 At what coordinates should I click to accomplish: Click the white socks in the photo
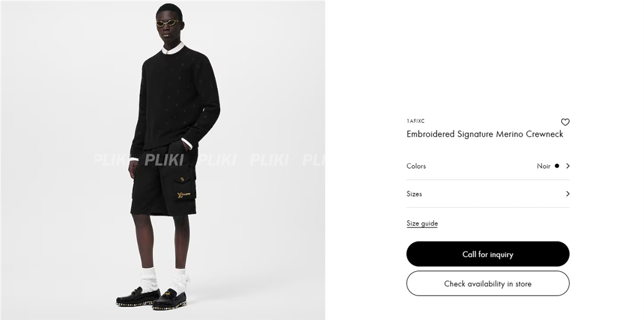(165, 281)
